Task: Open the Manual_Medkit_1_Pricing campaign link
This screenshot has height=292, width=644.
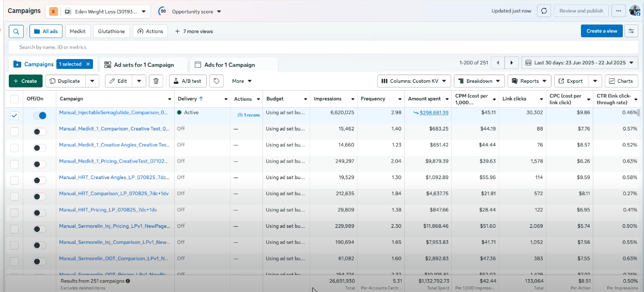Action: [114, 161]
